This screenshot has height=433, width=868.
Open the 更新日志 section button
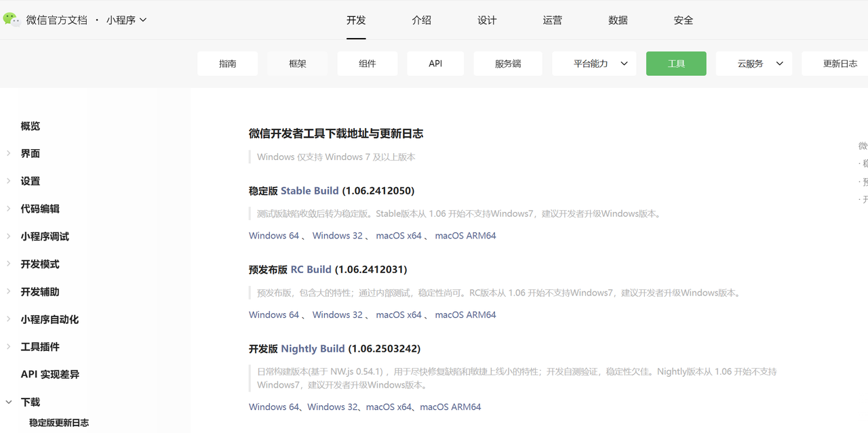pos(835,64)
